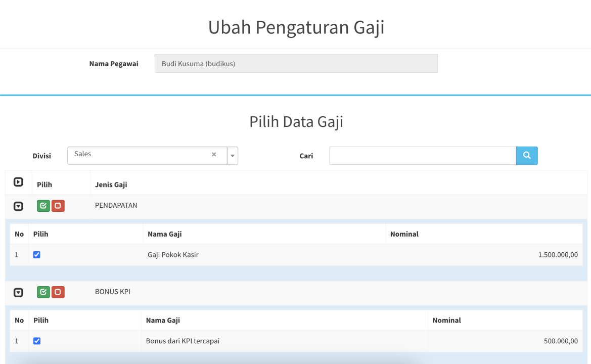This screenshot has height=364, width=591.
Task: Uncheck Bonus dari KPI tercapai checkbox
Action: pos(36,341)
